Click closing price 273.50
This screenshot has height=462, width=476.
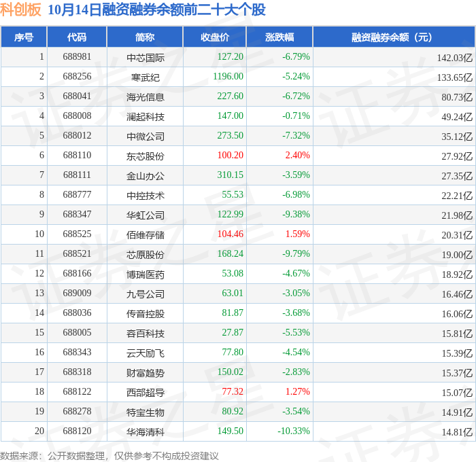(231, 136)
